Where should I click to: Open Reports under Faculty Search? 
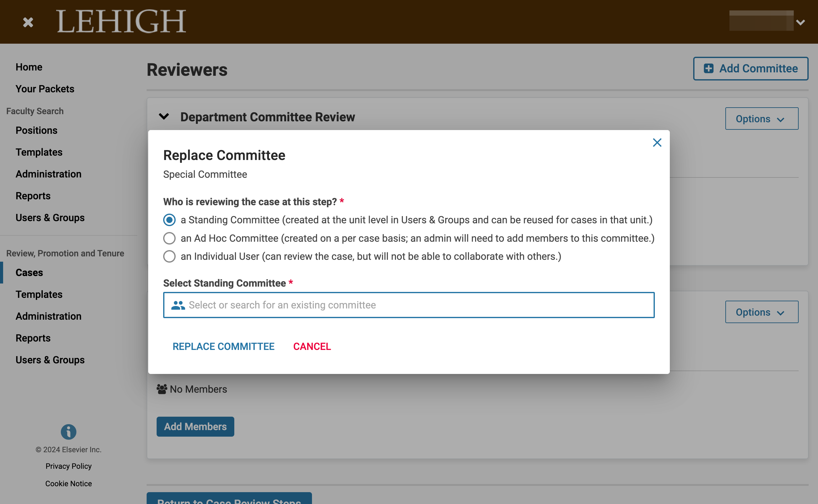tap(33, 196)
